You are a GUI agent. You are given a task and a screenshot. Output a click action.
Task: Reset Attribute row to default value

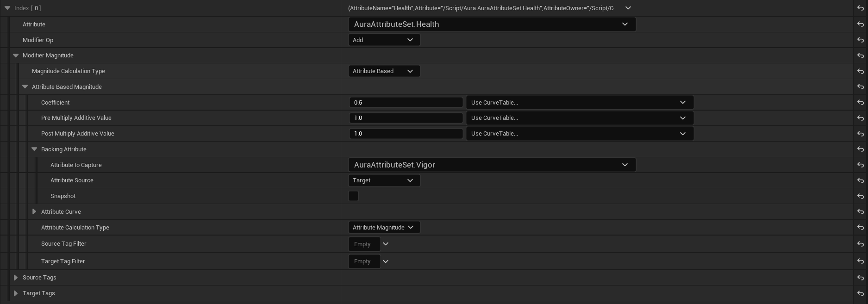point(861,24)
